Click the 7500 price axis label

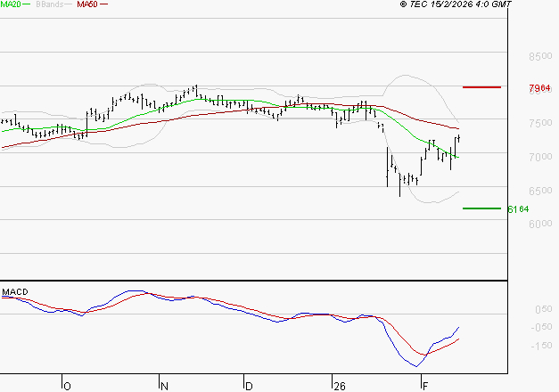click(540, 123)
